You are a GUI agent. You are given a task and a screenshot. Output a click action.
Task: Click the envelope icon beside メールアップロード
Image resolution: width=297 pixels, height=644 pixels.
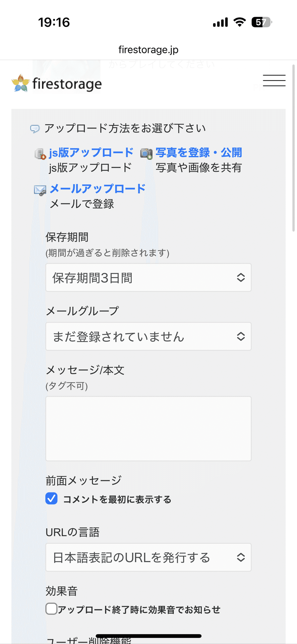(x=39, y=190)
